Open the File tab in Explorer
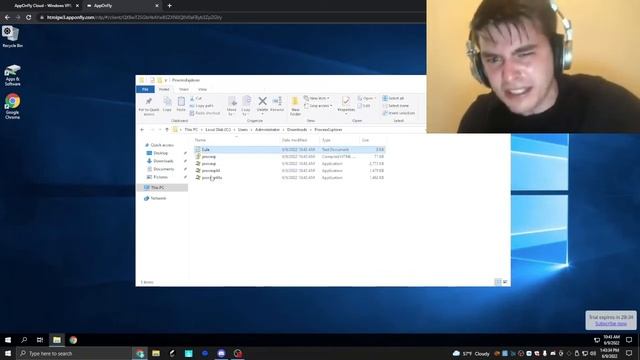The image size is (640, 360). [145, 89]
